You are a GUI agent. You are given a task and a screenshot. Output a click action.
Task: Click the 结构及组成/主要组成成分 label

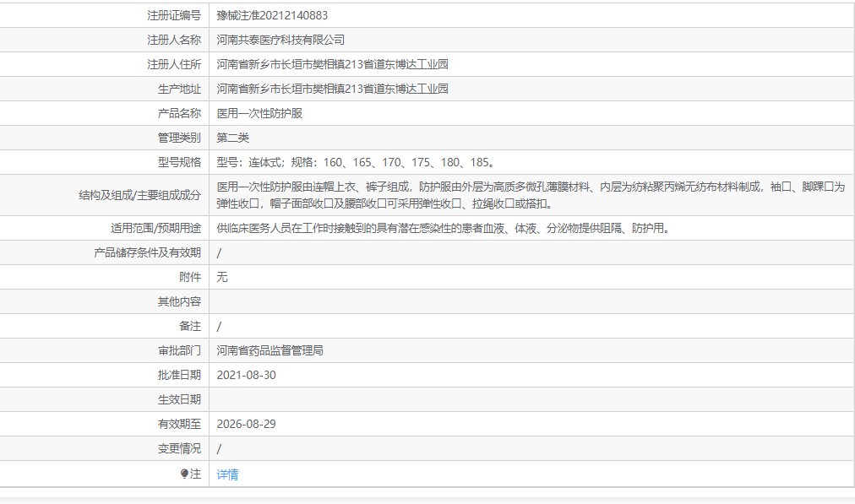click(x=139, y=195)
